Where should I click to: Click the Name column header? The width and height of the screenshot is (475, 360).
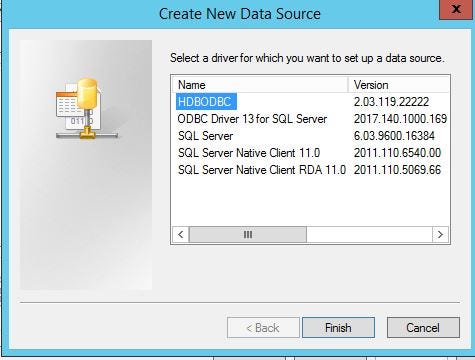click(260, 85)
